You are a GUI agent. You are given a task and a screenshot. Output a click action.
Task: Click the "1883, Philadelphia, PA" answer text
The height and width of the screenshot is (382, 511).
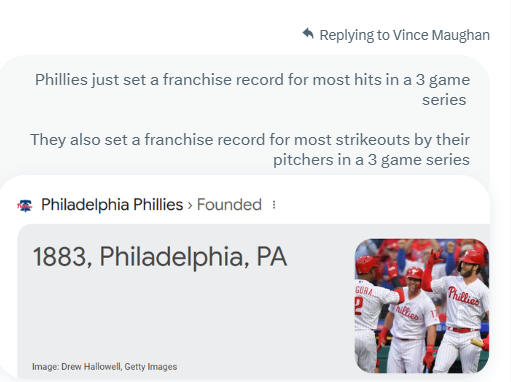click(x=160, y=257)
